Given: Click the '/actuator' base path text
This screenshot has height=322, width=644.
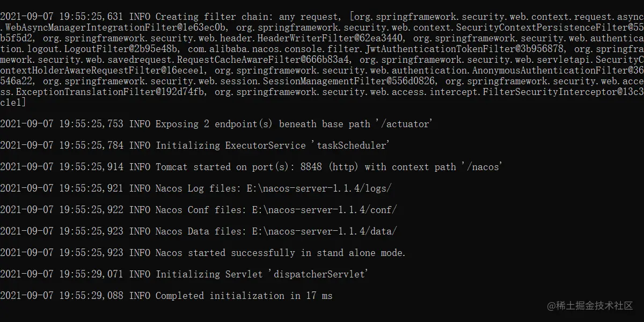Looking at the screenshot, I should click(405, 124).
